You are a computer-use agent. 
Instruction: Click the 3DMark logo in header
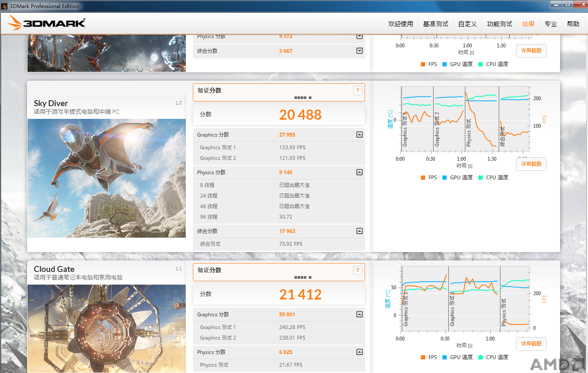pos(47,23)
